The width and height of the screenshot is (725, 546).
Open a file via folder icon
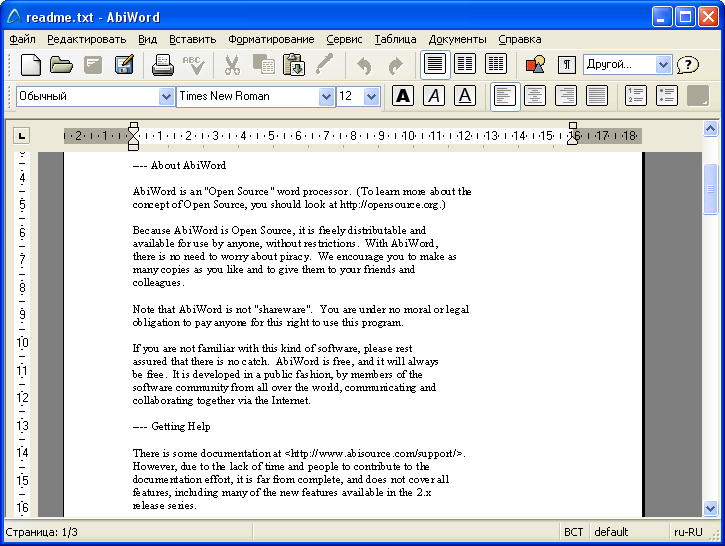61,65
